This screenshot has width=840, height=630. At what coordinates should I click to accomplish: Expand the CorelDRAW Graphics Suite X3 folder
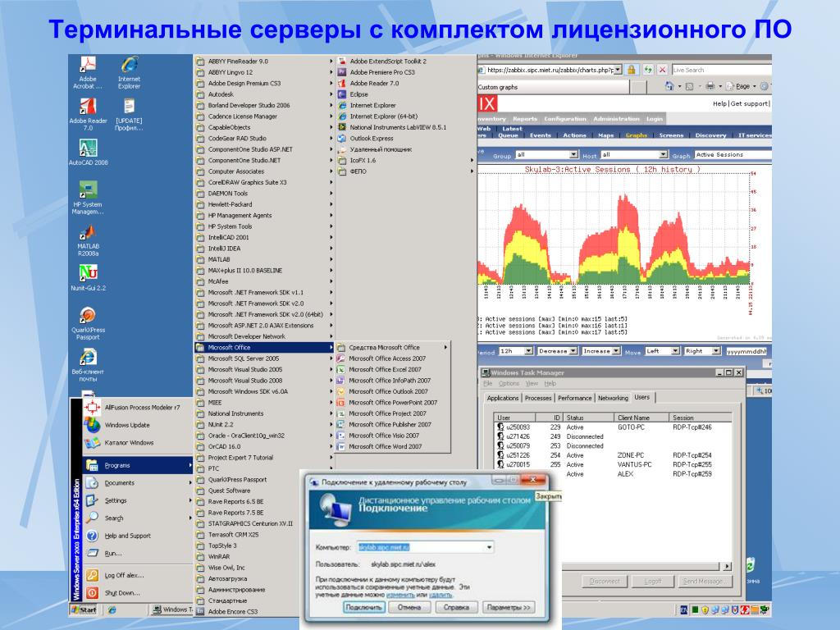[264, 182]
